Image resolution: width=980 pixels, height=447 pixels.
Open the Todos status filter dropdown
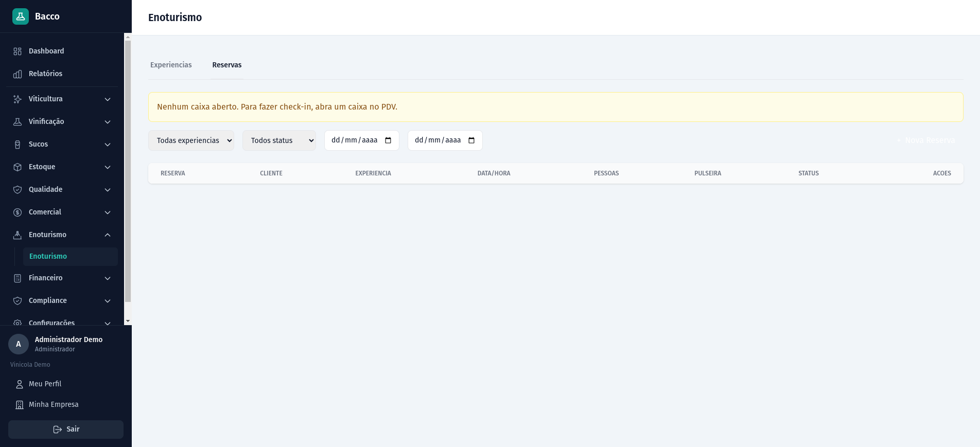click(x=279, y=140)
